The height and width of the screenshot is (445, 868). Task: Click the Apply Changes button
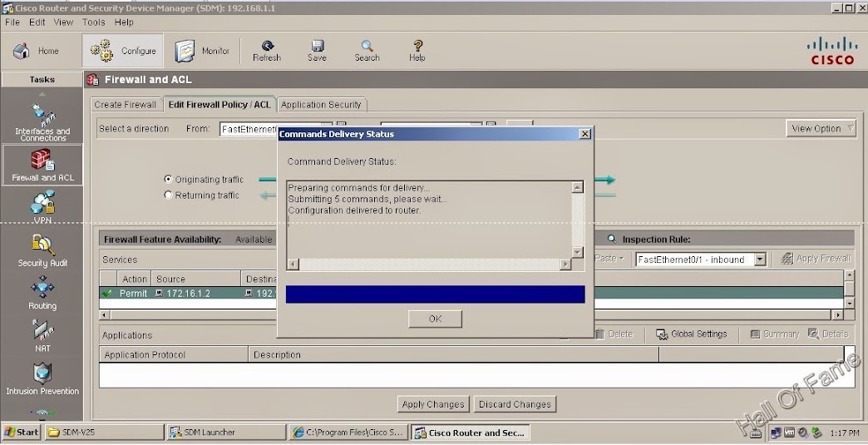click(433, 404)
